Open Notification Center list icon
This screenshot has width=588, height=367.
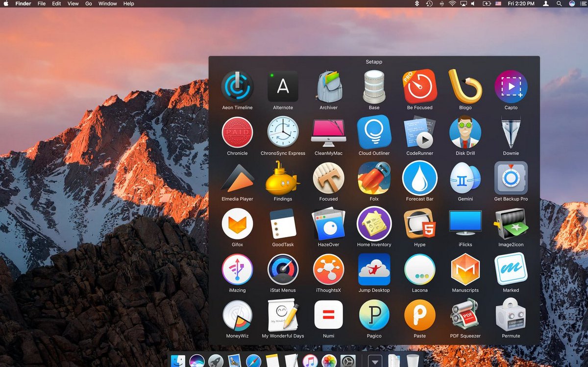pyautogui.click(x=584, y=3)
